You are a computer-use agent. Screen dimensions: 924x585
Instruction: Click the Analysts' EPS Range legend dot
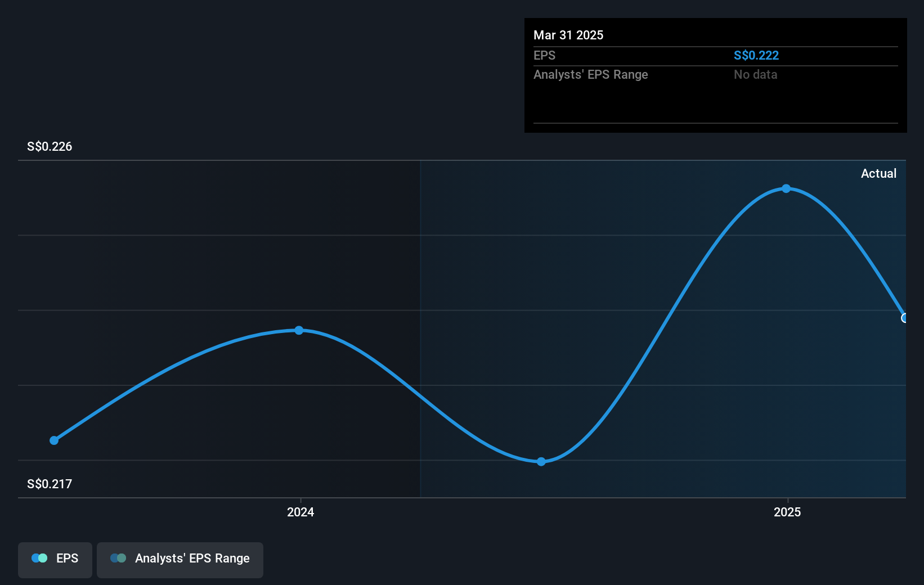pos(118,558)
